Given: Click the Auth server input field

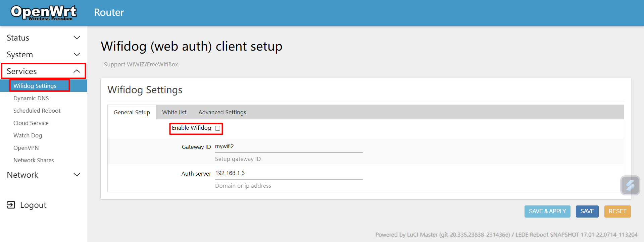Looking at the screenshot, I should point(289,173).
